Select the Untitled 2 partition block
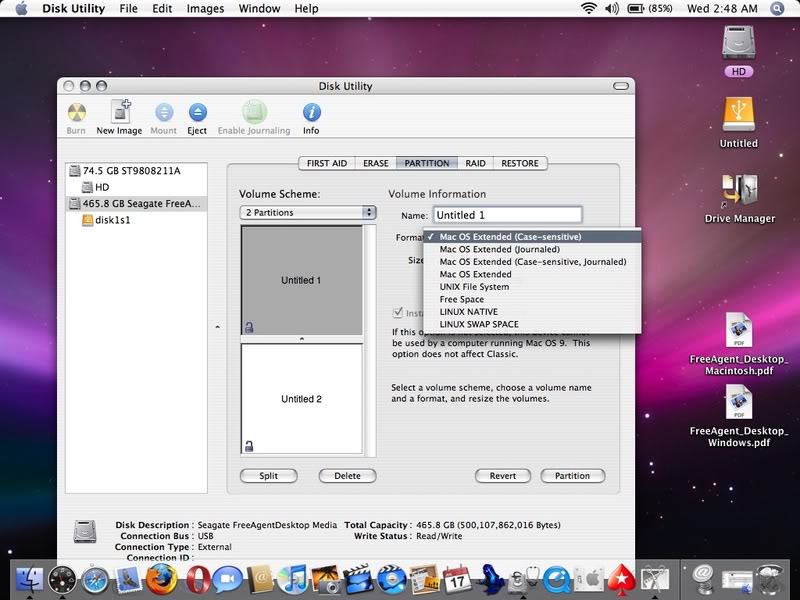The width and height of the screenshot is (800, 600). click(302, 399)
